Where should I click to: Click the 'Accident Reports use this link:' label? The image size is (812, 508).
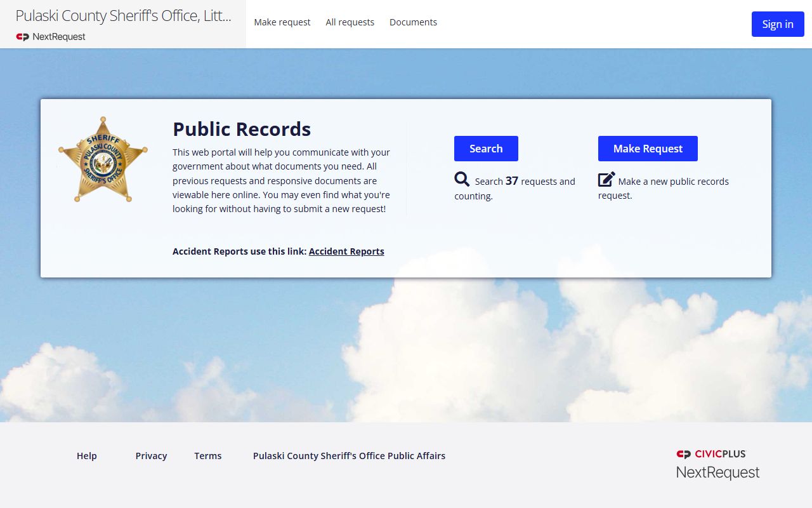(239, 251)
